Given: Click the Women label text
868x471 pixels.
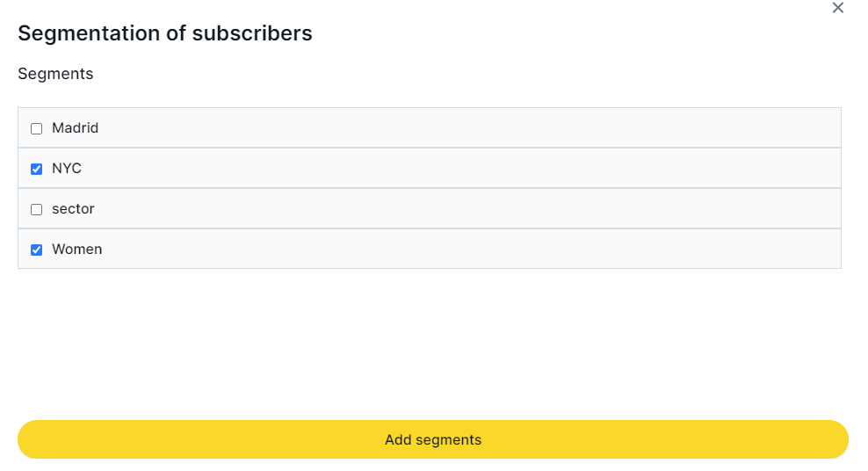Looking at the screenshot, I should tap(76, 250).
